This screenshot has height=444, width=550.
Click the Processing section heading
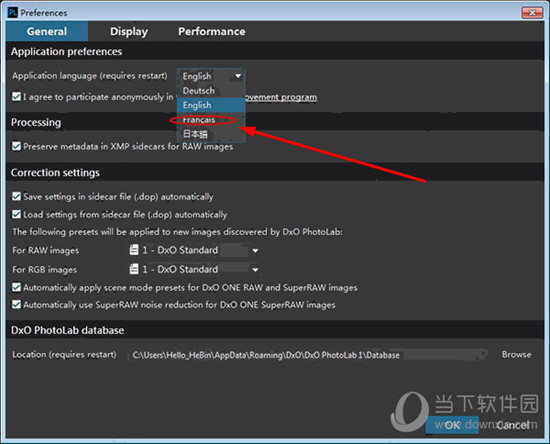tap(36, 122)
